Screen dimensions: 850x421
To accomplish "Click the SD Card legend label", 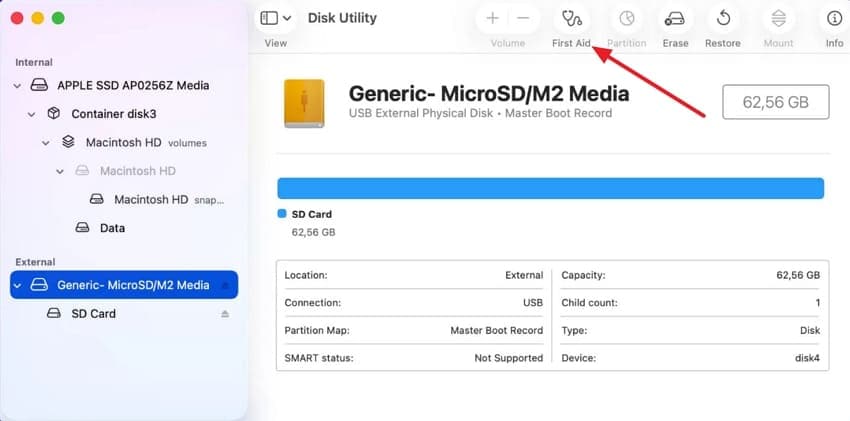I will click(x=312, y=214).
